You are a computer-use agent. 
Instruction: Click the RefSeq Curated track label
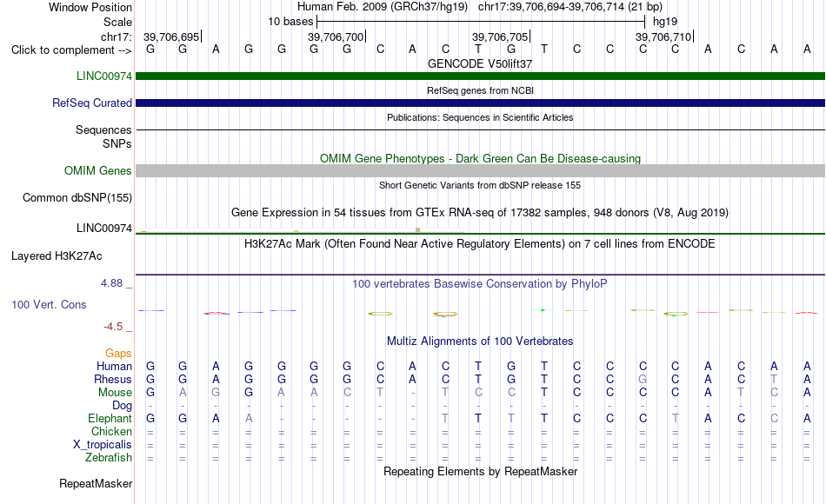91,103
